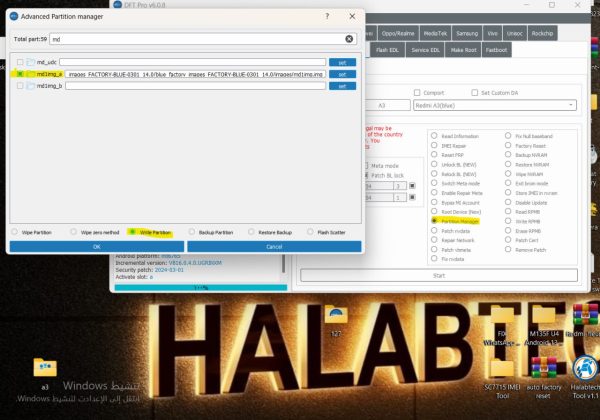Viewport: 600px width, 420px height.
Task: Open the Make Root sub-tab
Action: pos(463,50)
